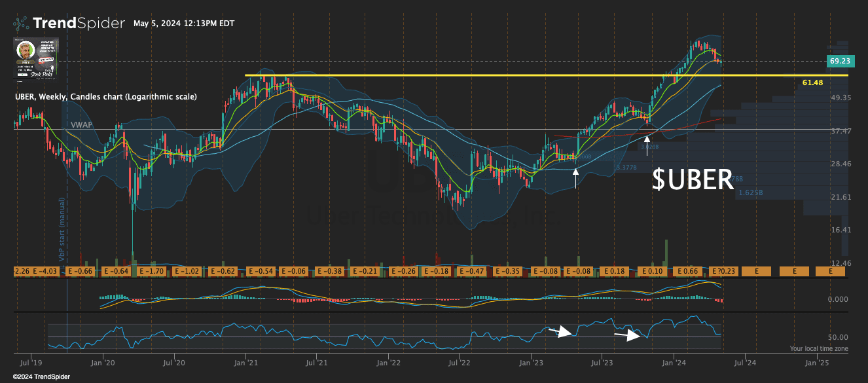Click the TrendSpider logo
The width and height of the screenshot is (868, 383).
point(68,24)
